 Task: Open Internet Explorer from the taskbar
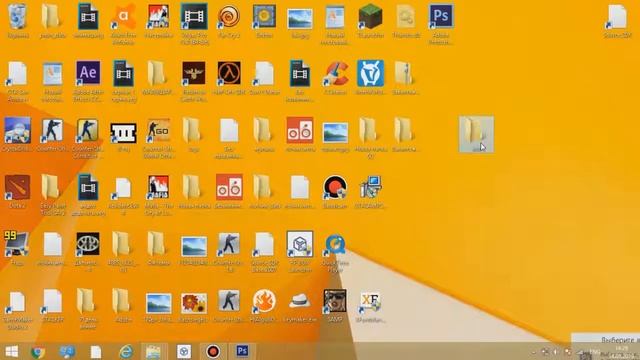point(126,351)
